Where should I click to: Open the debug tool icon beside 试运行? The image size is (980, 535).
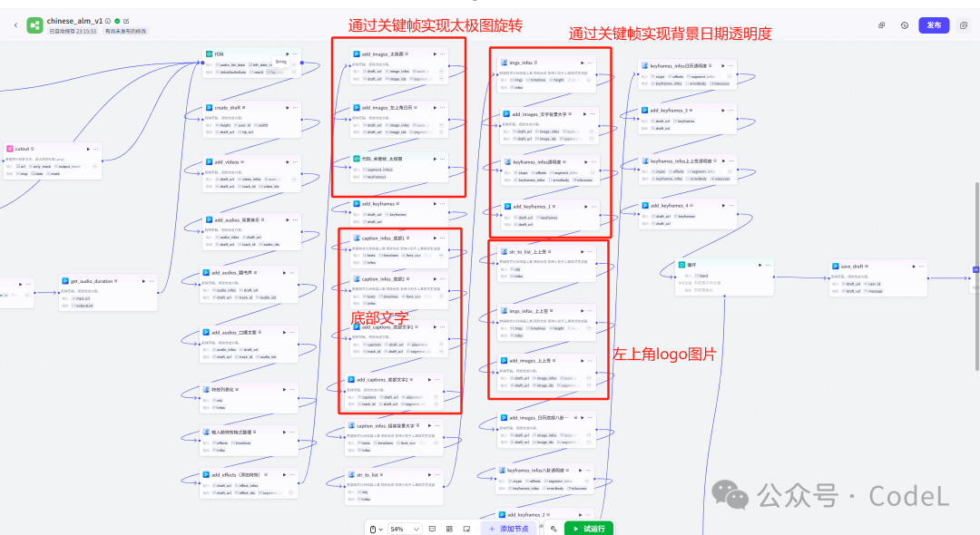point(554,529)
